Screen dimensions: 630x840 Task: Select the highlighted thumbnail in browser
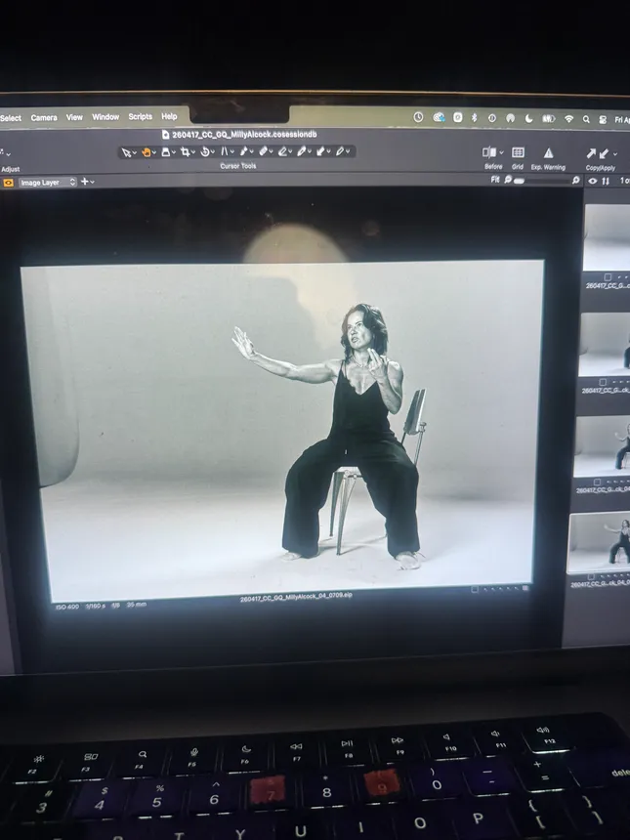(x=600, y=542)
